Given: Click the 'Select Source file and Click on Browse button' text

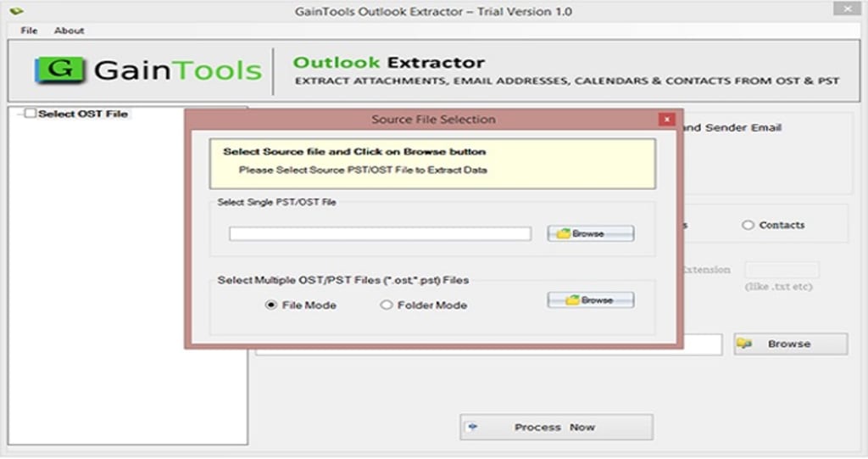Looking at the screenshot, I should tap(354, 151).
